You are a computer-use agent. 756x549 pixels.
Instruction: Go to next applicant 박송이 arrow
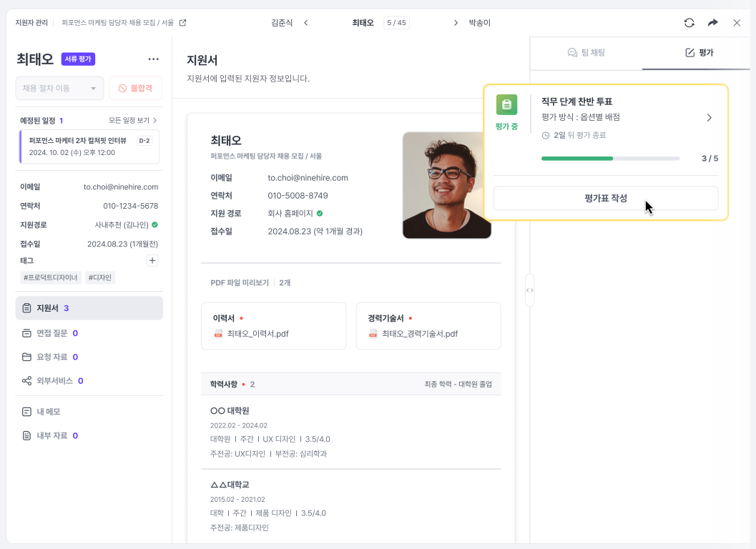pyautogui.click(x=456, y=23)
